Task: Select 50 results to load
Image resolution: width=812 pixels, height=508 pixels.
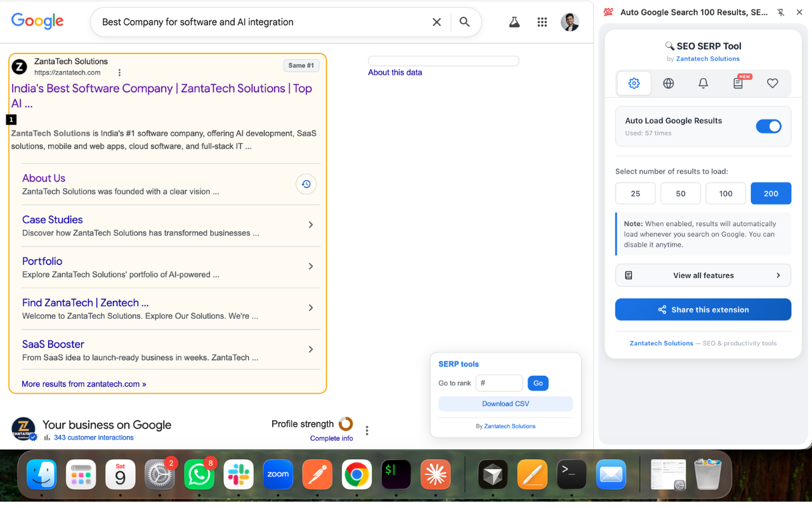Action: [681, 194]
